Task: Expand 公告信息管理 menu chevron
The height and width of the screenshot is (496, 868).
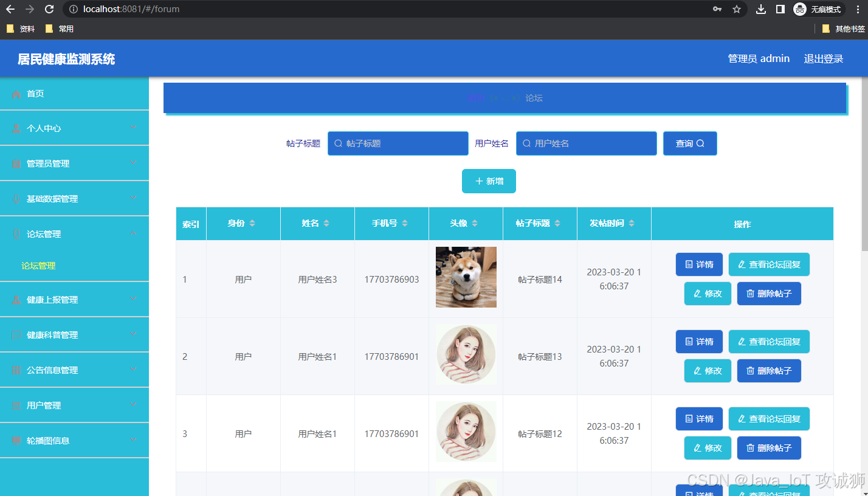Action: click(x=134, y=370)
